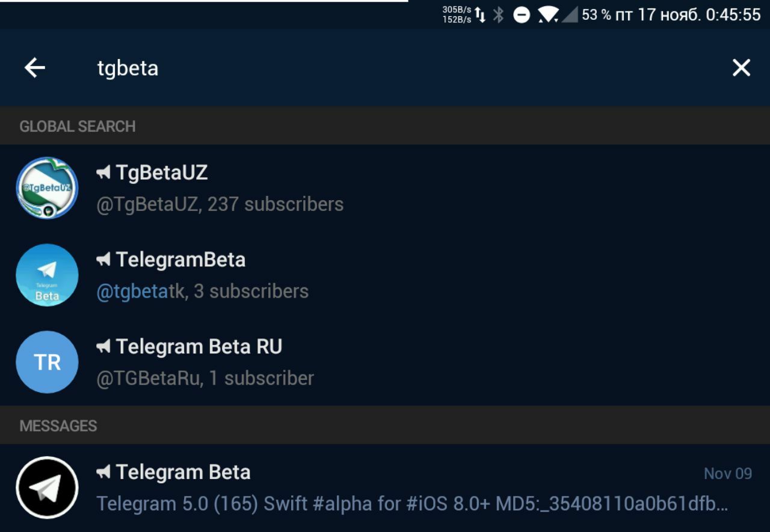Click the tgbeta search input field
The height and width of the screenshot is (532, 770).
pos(361,68)
